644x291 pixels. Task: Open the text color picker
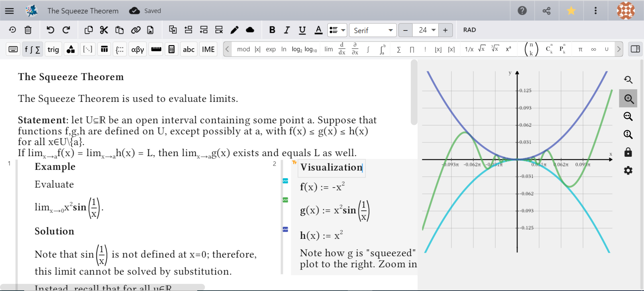[x=319, y=30]
